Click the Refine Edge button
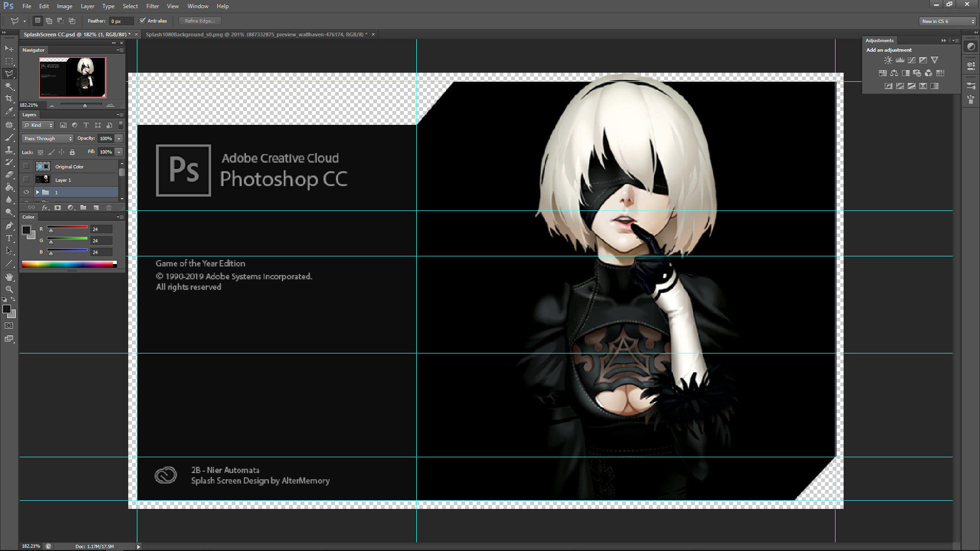The height and width of the screenshot is (551, 980). 200,21
